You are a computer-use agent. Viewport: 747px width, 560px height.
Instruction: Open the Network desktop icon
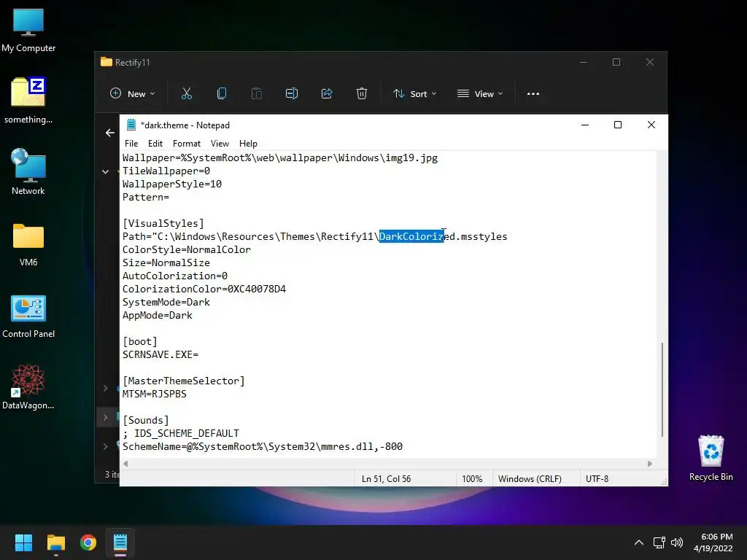tap(28, 172)
